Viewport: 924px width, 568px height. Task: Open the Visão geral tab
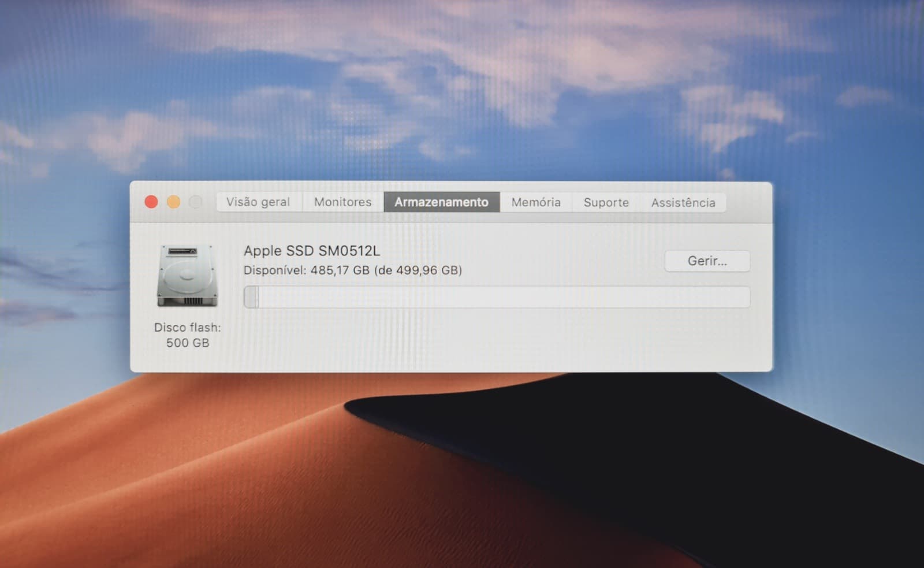pos(259,202)
